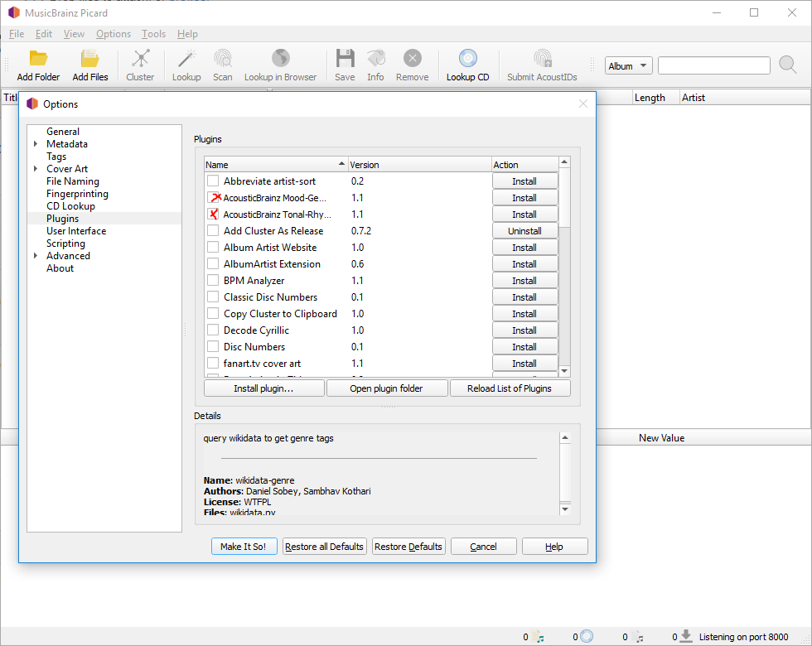Click the Add Files toolbar icon
The image size is (812, 646).
tap(90, 59)
